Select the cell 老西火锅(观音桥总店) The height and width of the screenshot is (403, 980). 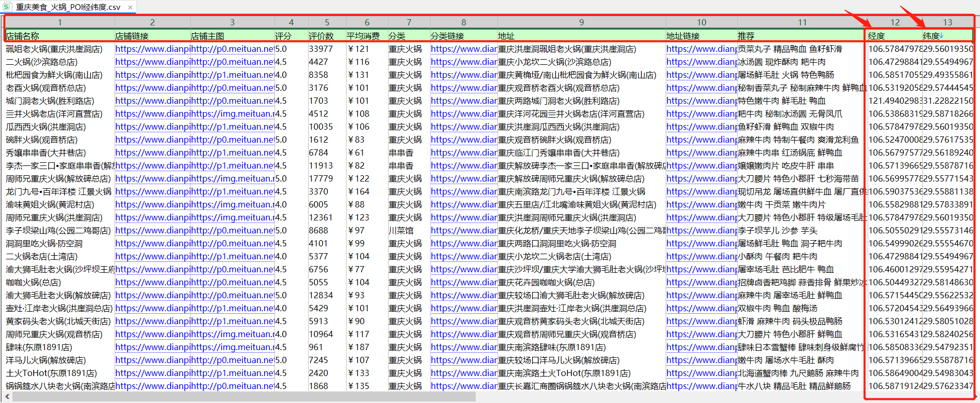(x=60, y=88)
